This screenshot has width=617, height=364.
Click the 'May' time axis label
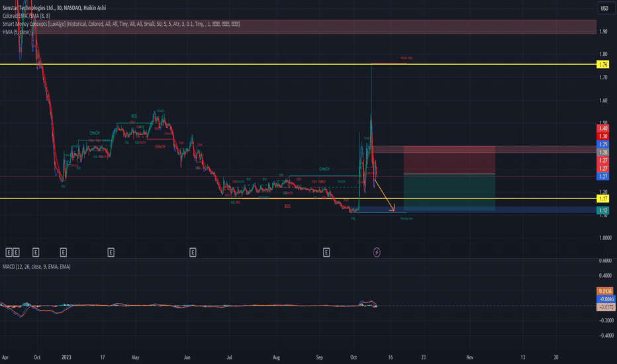pos(135,357)
